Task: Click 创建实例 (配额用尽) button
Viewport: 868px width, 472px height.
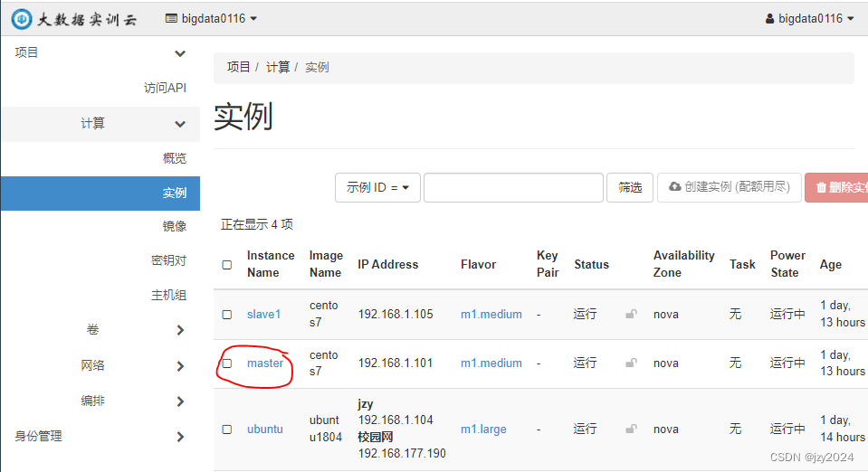Action: click(729, 187)
